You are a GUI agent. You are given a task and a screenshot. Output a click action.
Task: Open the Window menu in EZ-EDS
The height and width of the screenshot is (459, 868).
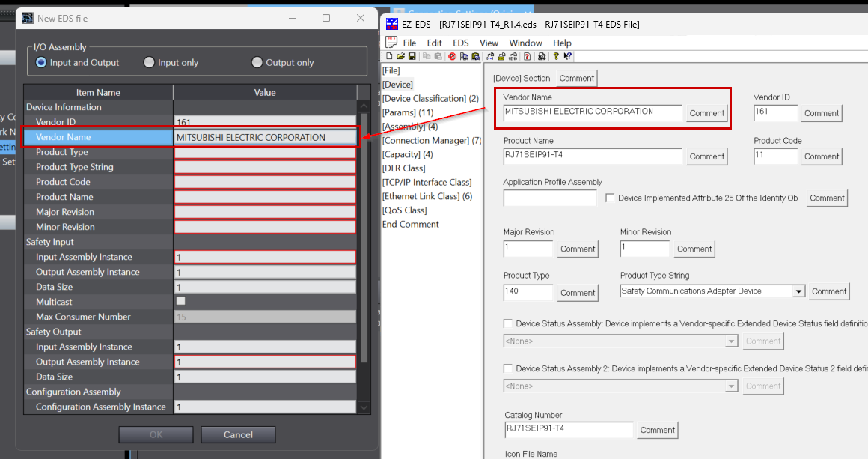[525, 43]
